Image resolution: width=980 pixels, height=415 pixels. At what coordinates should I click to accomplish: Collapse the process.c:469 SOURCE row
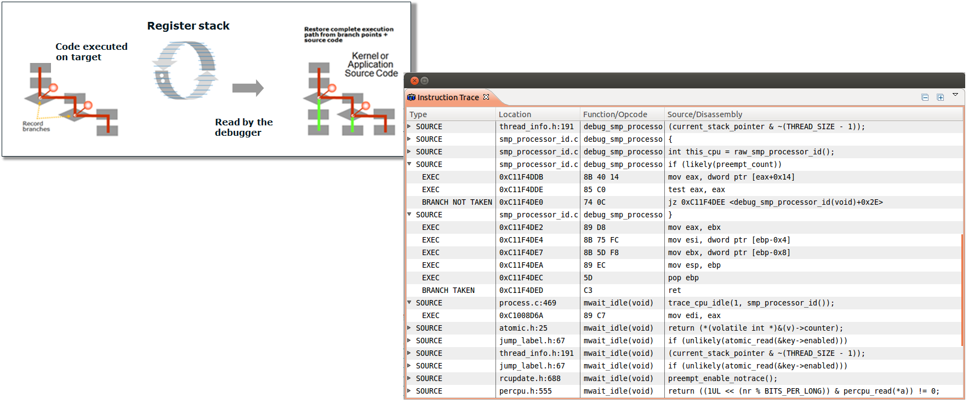(409, 303)
